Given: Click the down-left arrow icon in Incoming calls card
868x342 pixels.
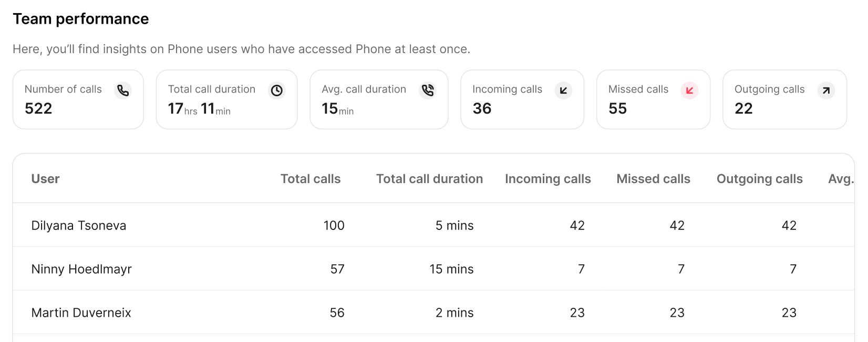Looking at the screenshot, I should (x=563, y=90).
